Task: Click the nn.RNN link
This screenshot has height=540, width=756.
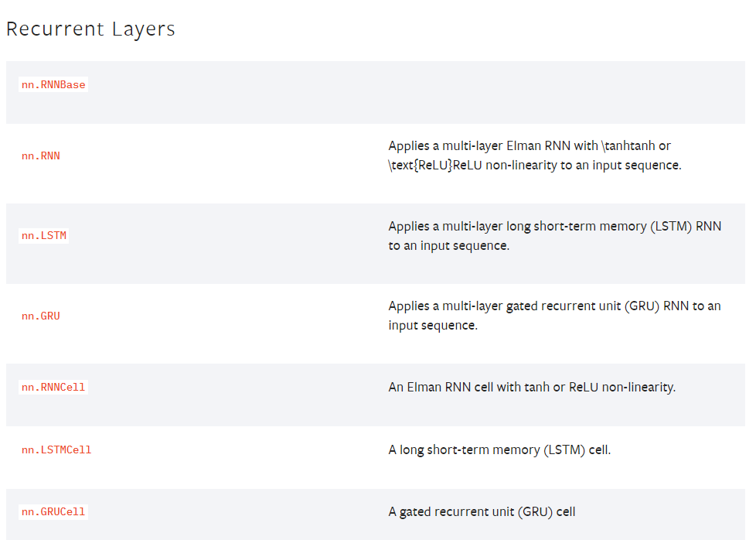Action: click(x=41, y=156)
